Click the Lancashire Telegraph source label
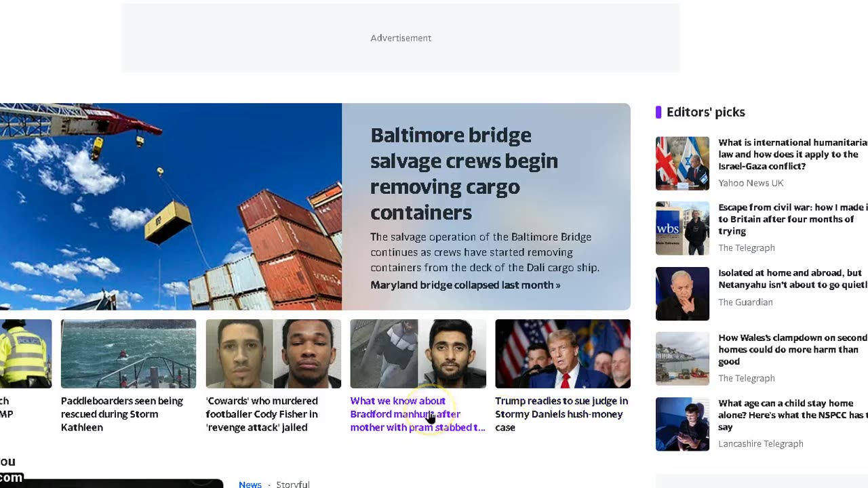Image resolution: width=868 pixels, height=488 pixels. click(761, 444)
